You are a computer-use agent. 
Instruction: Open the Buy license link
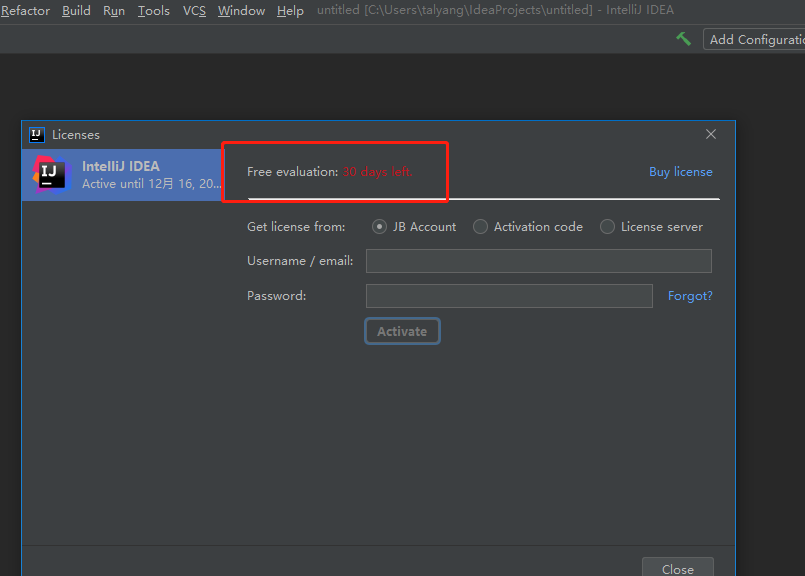coord(681,171)
